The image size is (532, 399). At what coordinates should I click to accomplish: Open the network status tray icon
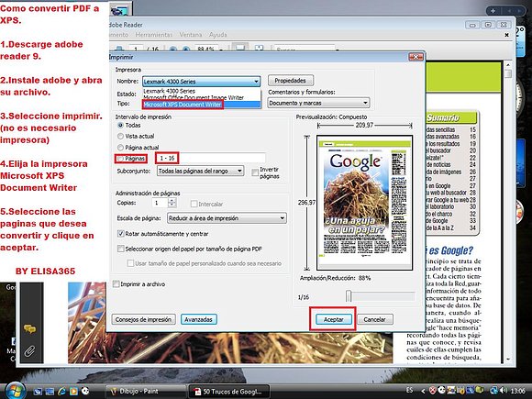click(494, 391)
